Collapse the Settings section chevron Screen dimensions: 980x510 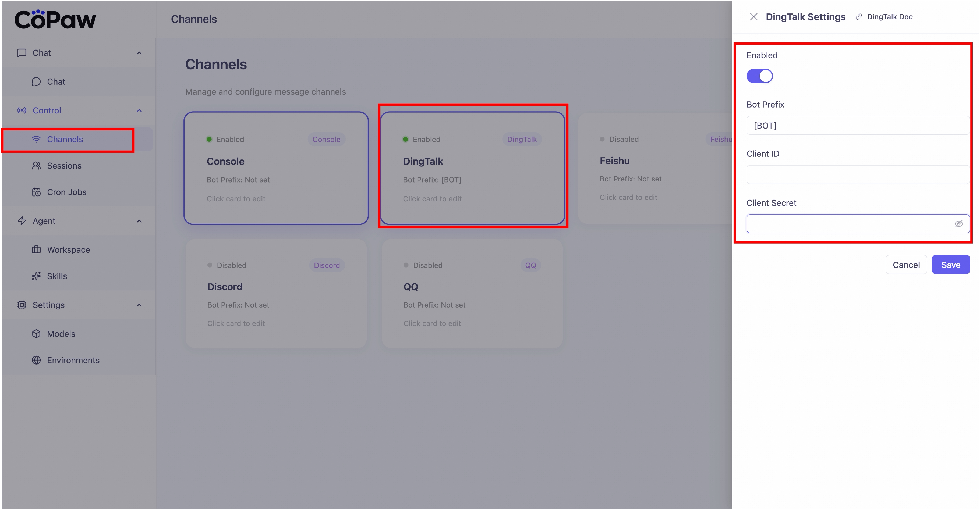tap(139, 305)
